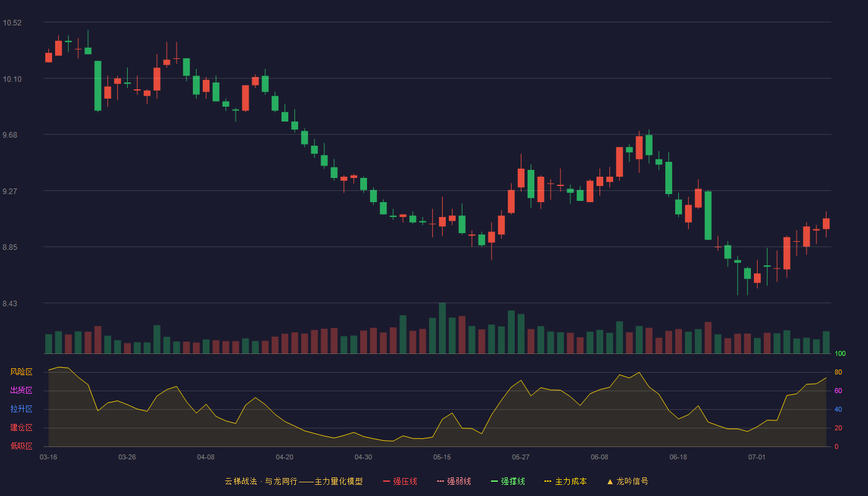The width and height of the screenshot is (868, 496).
Task: Click the red 强压线 legend line icon
Action: [x=386, y=481]
